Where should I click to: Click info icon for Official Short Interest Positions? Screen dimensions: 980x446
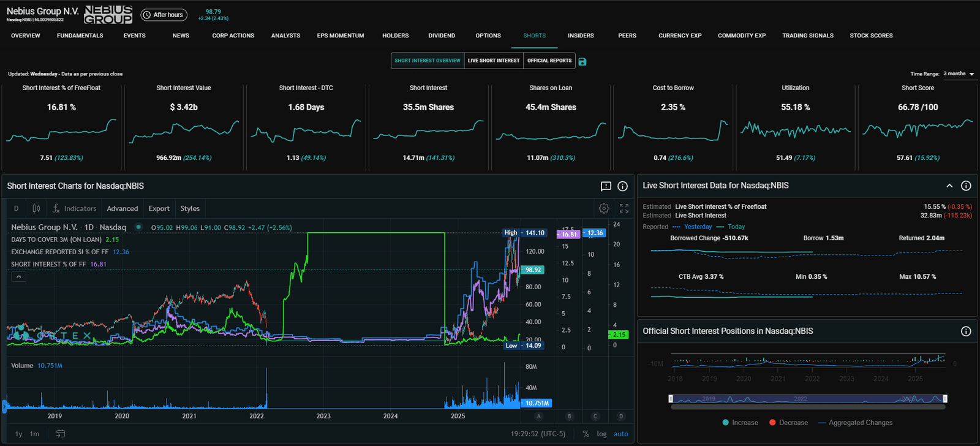click(966, 331)
